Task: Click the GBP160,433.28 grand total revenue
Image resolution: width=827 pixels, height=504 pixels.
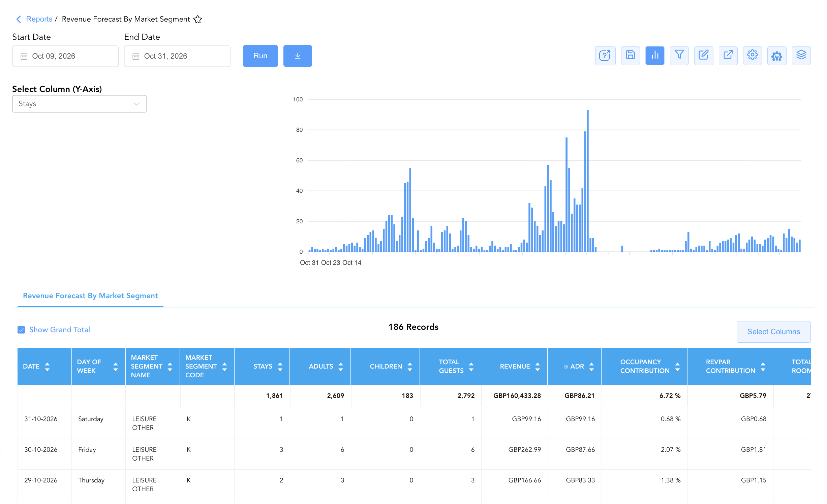Action: click(x=517, y=396)
